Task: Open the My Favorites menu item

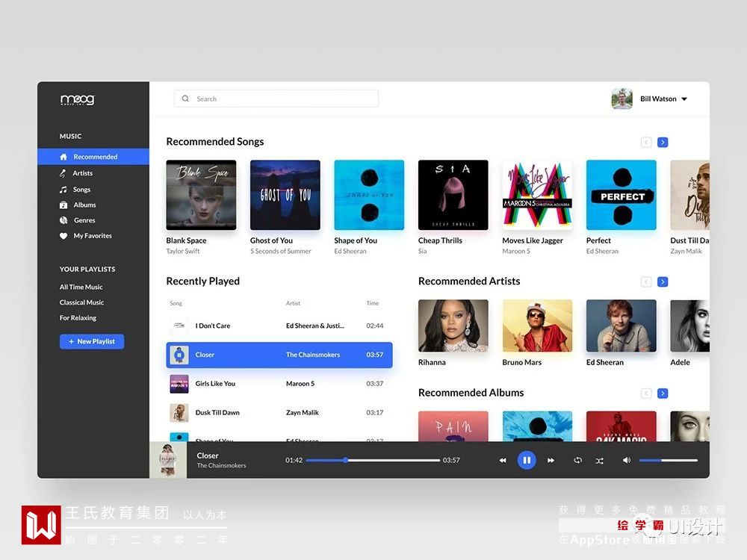Action: click(x=93, y=236)
